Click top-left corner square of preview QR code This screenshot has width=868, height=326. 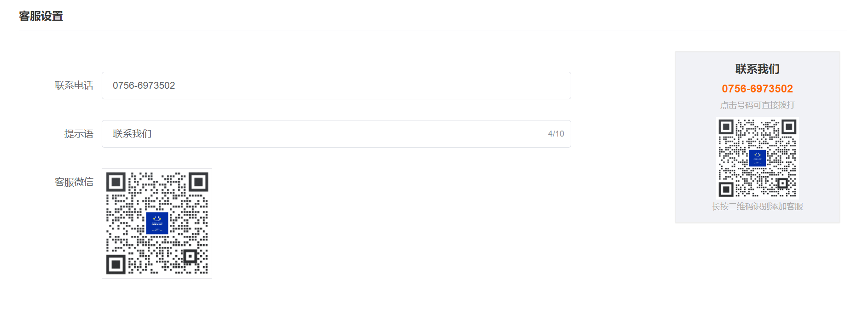[726, 126]
